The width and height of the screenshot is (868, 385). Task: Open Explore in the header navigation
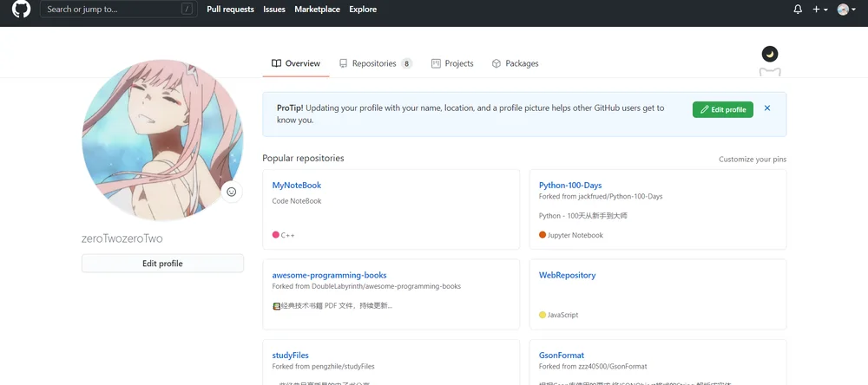point(363,10)
